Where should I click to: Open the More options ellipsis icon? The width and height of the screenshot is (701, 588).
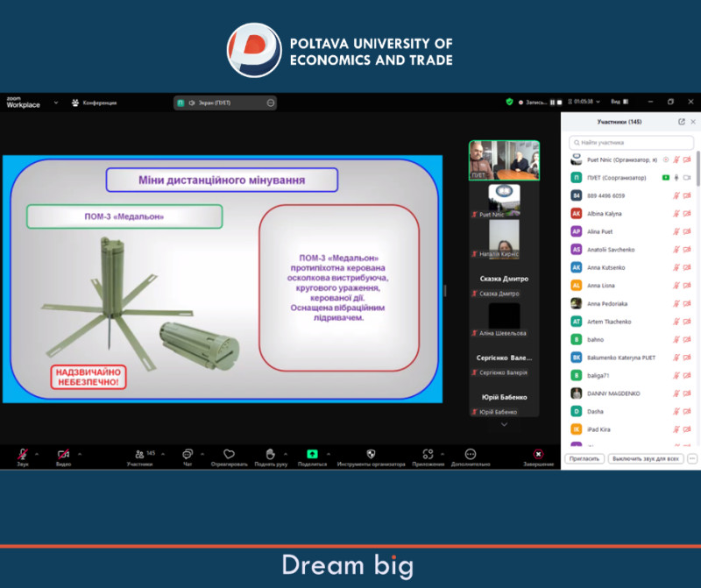(x=471, y=454)
